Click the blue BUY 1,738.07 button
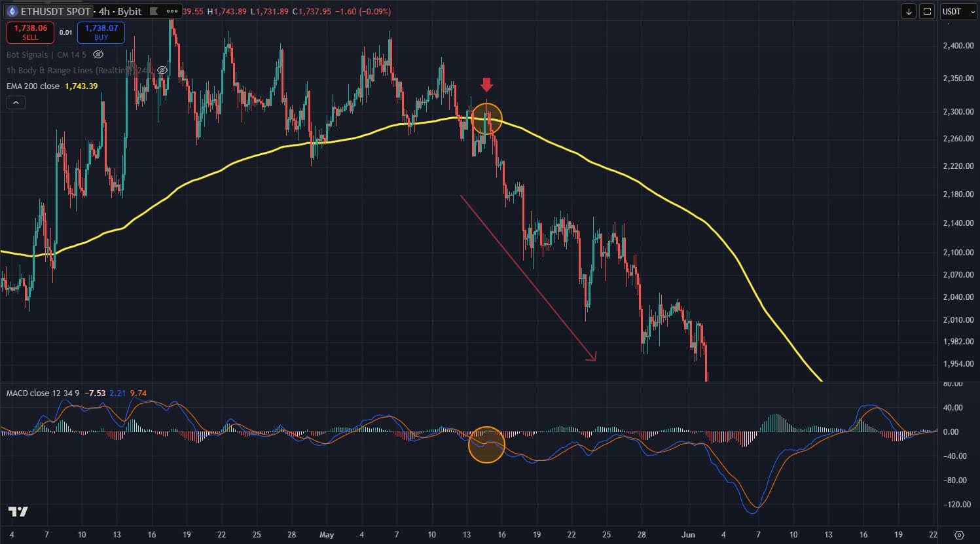Image resolution: width=980 pixels, height=544 pixels. pos(101,32)
